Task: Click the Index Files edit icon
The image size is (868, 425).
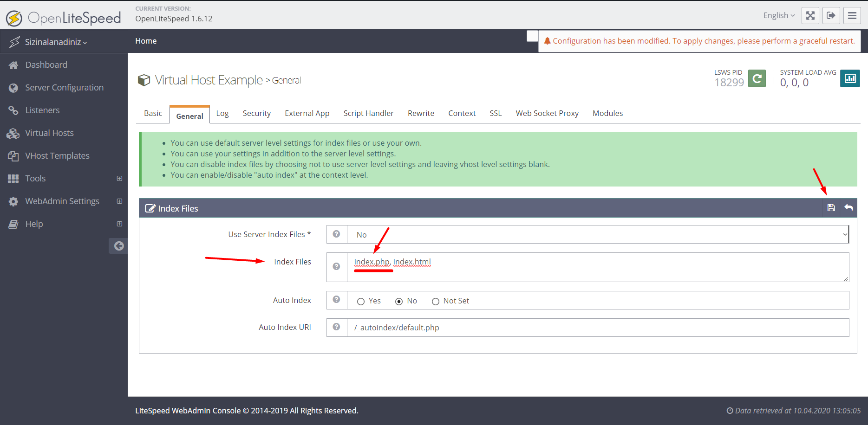Action: point(150,208)
